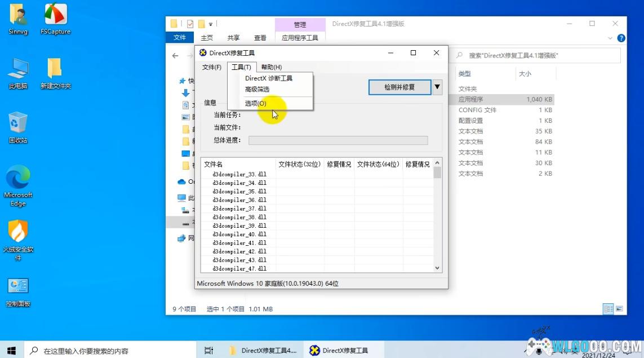The height and width of the screenshot is (358, 644).
Task: Click the Windows Start button
Action: (11, 350)
